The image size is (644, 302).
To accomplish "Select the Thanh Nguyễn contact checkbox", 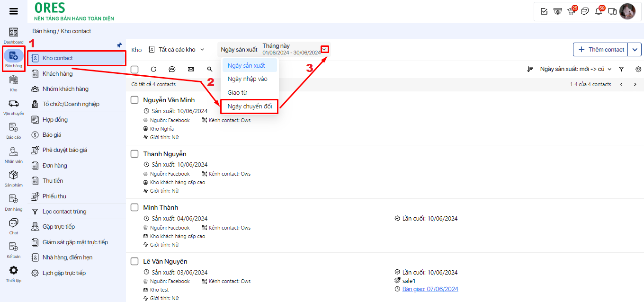I will (x=134, y=154).
